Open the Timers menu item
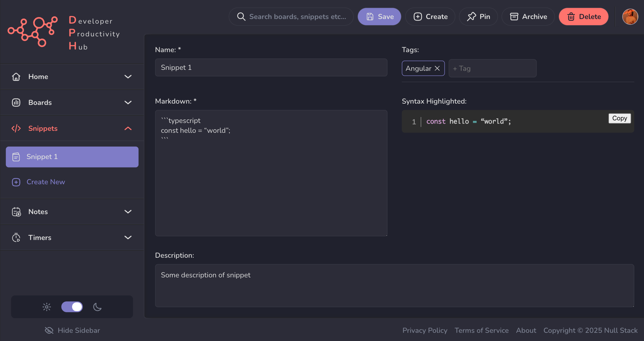This screenshot has height=341, width=644. click(x=72, y=237)
